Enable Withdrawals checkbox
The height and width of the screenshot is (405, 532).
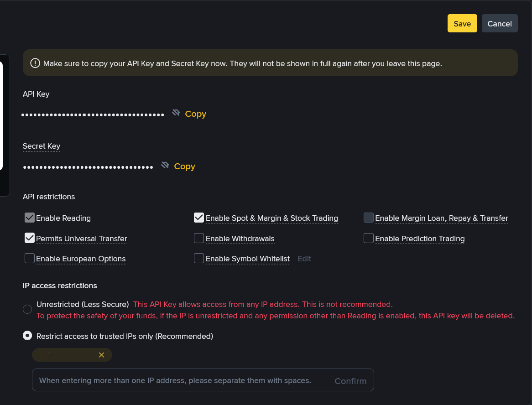[x=199, y=238]
